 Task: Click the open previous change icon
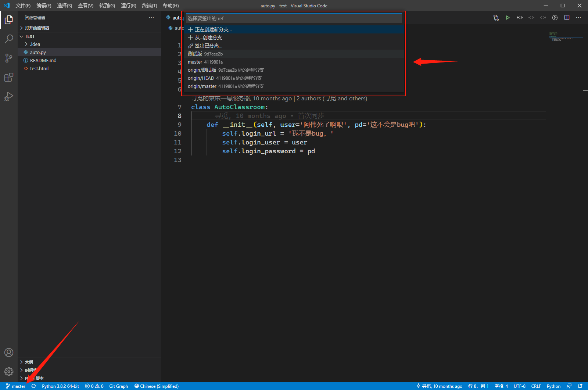[520, 18]
